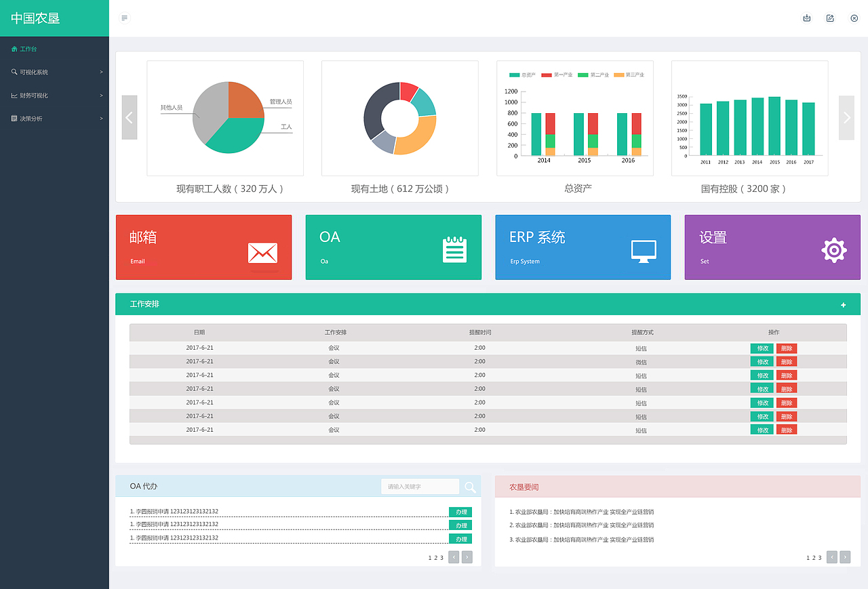Click 删除 in the last schedule row

[x=787, y=430]
